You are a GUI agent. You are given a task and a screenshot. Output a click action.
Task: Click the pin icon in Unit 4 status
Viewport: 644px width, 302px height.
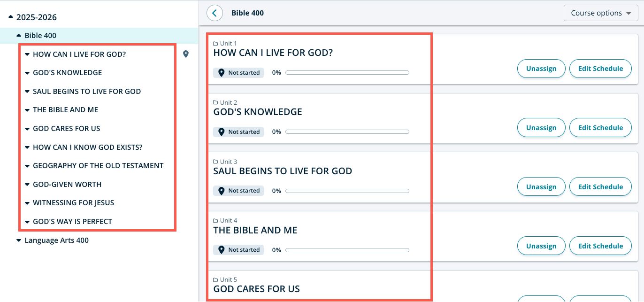(222, 250)
